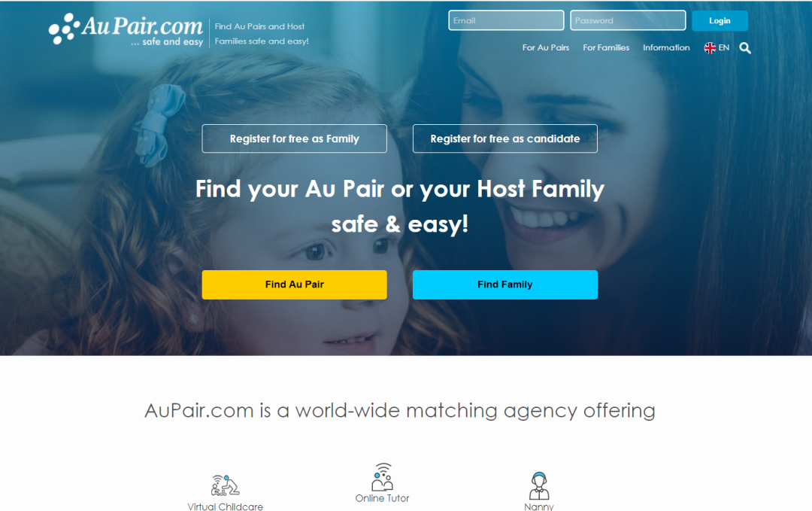Click the UK flag language icon
This screenshot has height=511, width=812.
[x=710, y=48]
